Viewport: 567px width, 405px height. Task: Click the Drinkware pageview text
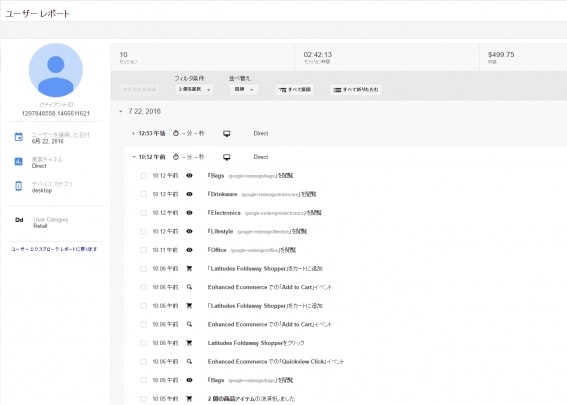click(x=262, y=194)
